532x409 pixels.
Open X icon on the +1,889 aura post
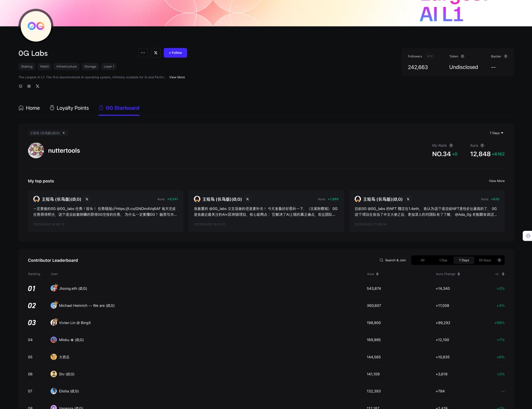click(x=247, y=199)
